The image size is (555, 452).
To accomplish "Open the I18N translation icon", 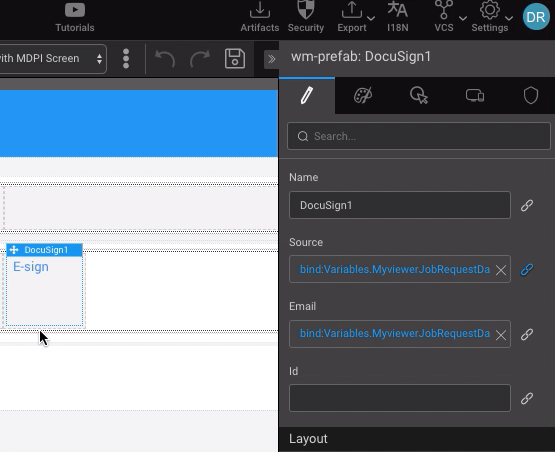I will (x=398, y=10).
